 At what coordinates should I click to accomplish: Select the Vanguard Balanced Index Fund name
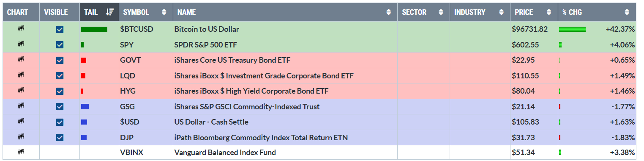225,153
